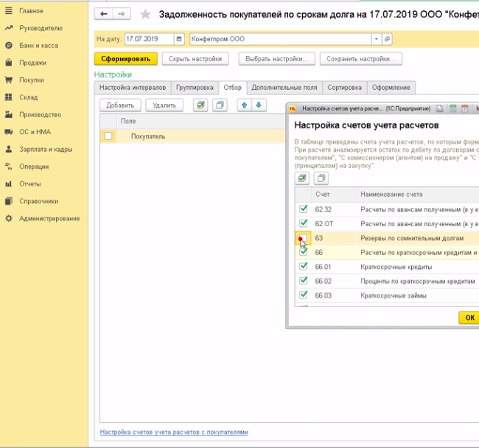Expand the organization dropdown list

point(377,38)
